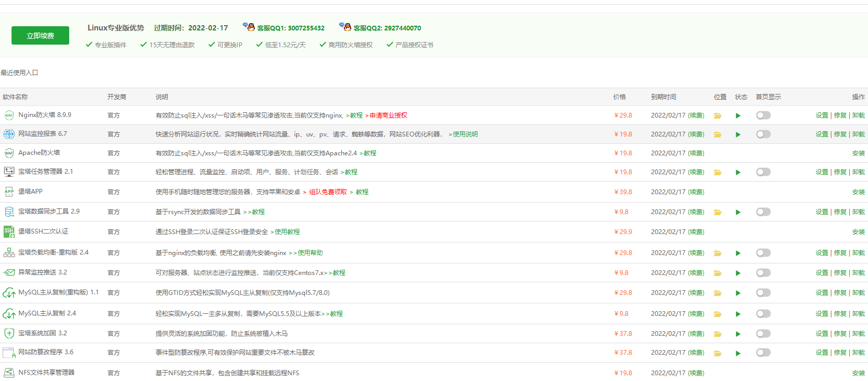Click the play status icon for 宝塔系统加固
The width and height of the screenshot is (868, 381).
pos(738,334)
